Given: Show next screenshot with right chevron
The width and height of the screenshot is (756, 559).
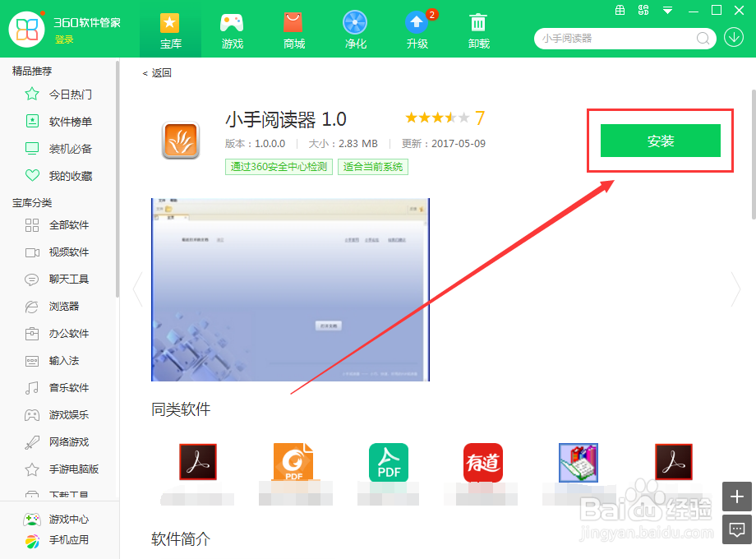Looking at the screenshot, I should click(x=735, y=289).
